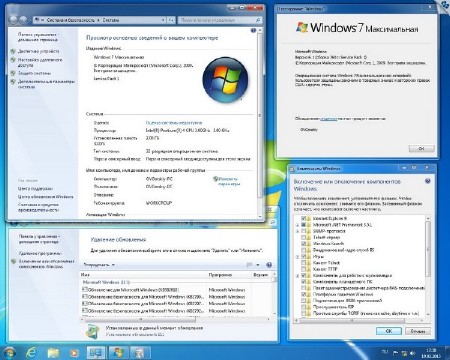Open Action Center flag in system tray
The image size is (450, 360).
(395, 352)
